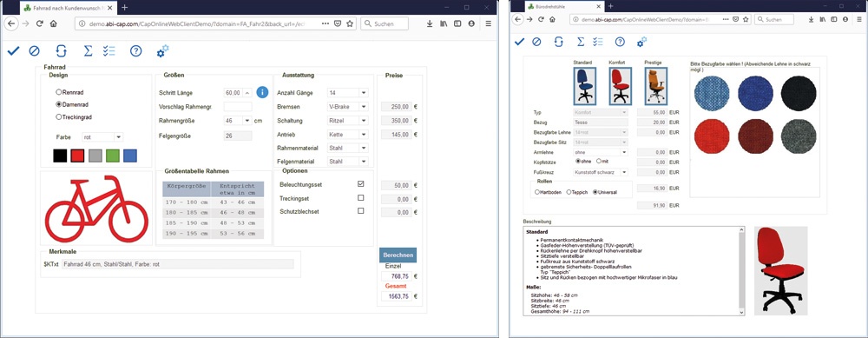Select the Prestige chair thumbnail

655,86
